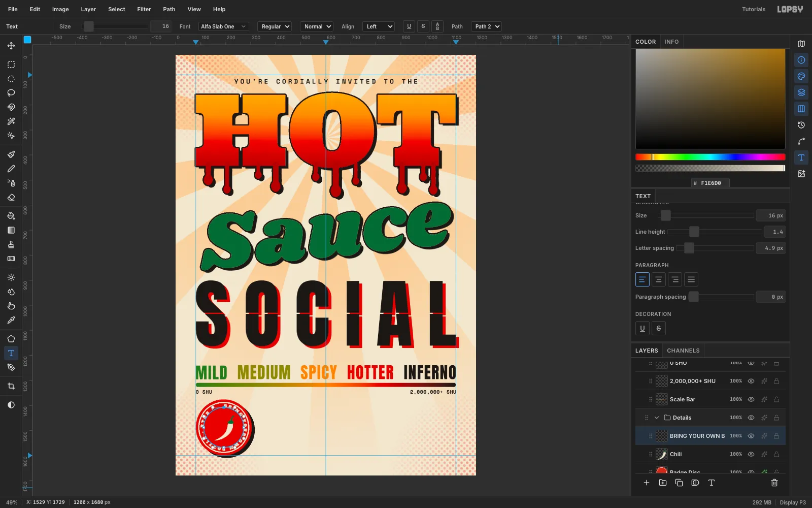
Task: Open the Font dropdown showing Alfa Slab One
Action: [x=223, y=26]
